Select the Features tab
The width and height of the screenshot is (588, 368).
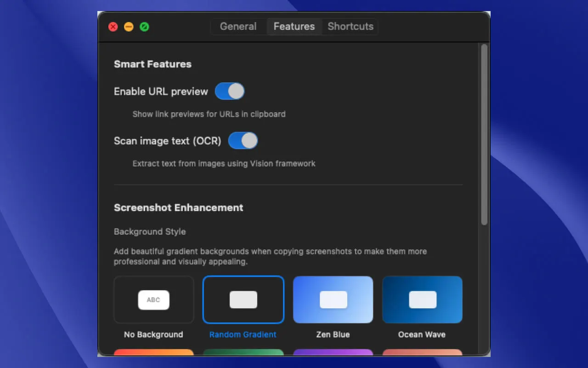(x=294, y=27)
